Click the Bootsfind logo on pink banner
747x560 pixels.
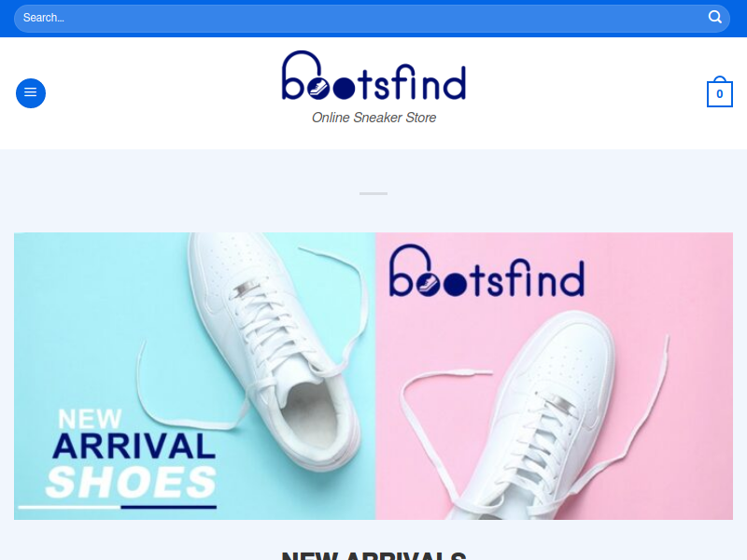coord(486,271)
